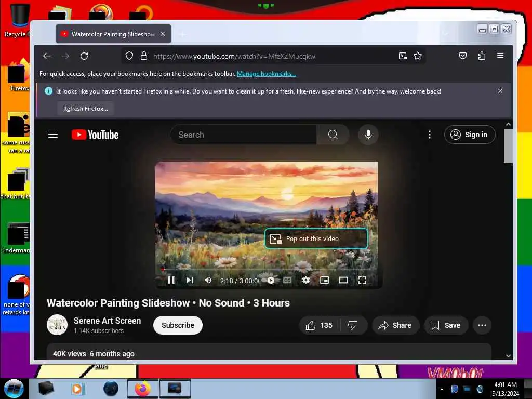Open video settings gear
532x399 pixels.
[305, 280]
